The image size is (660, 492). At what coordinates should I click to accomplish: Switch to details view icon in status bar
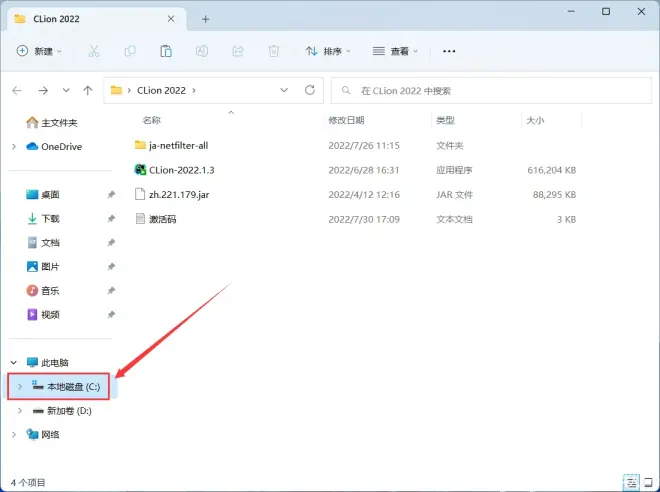[631, 482]
